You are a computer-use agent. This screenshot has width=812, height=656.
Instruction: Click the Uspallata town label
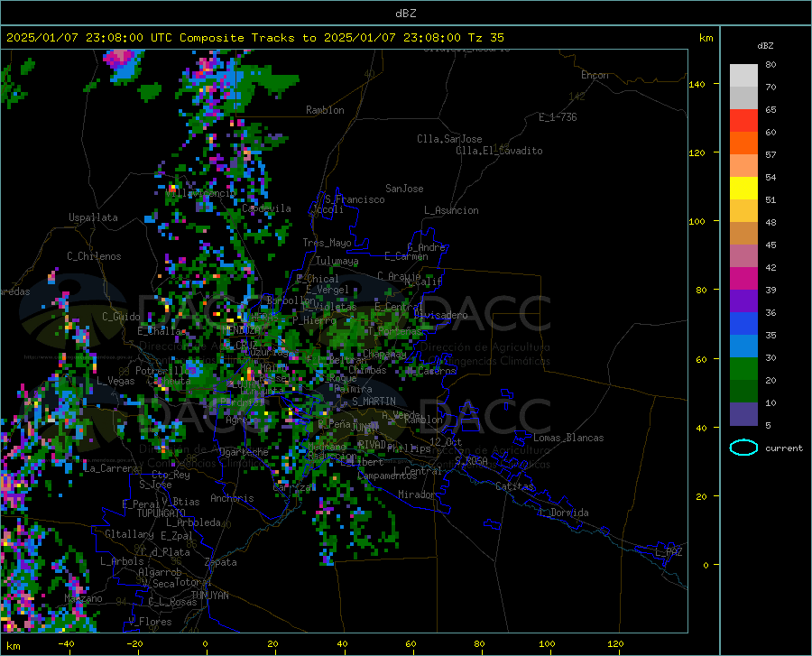coord(93,217)
